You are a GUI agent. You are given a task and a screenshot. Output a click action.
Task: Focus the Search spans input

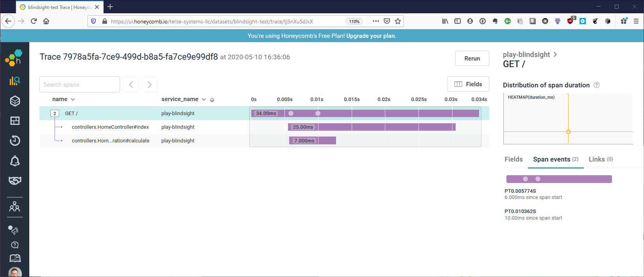[80, 84]
